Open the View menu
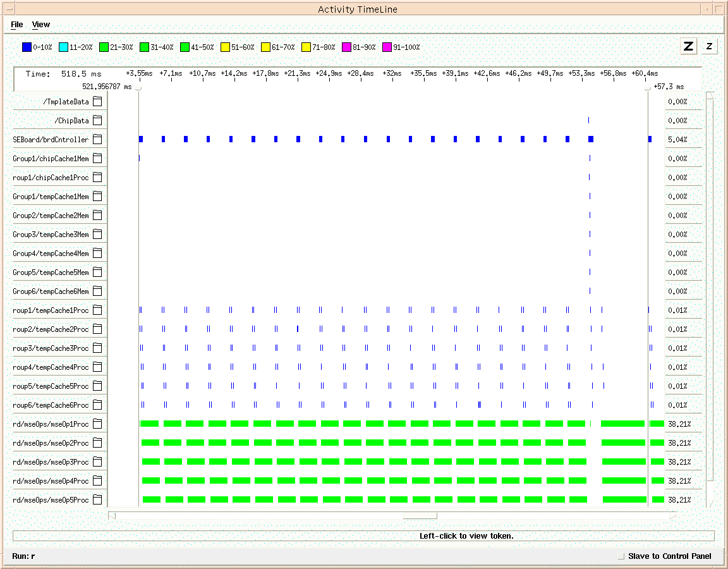The width and height of the screenshot is (728, 569). point(41,25)
